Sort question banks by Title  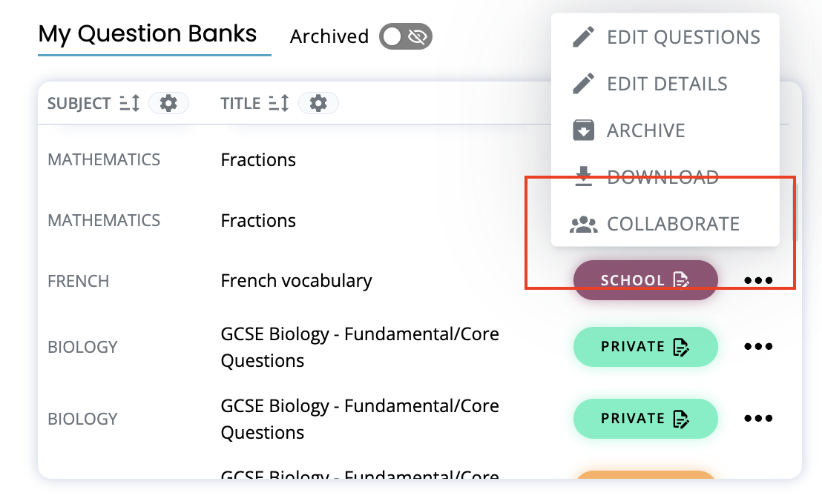click(279, 103)
